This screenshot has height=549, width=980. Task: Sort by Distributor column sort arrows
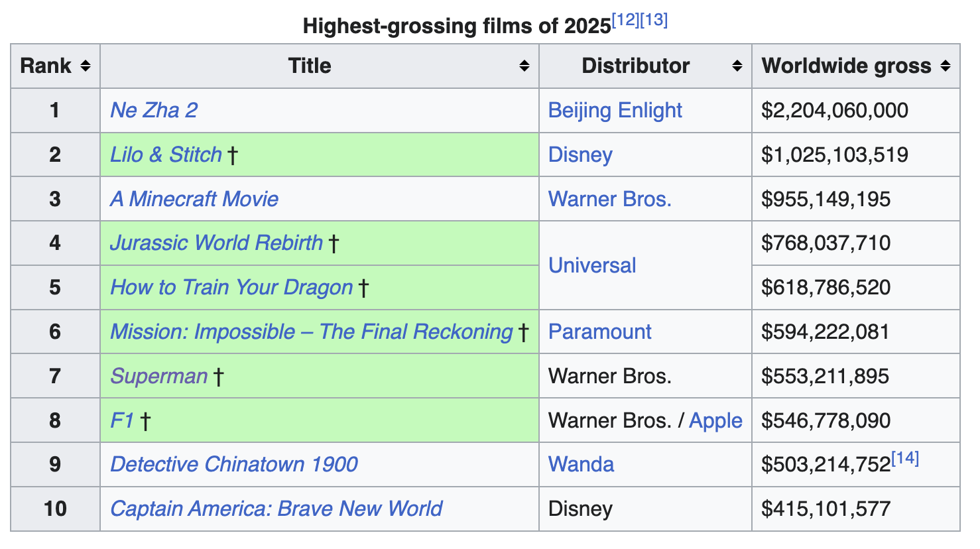[737, 66]
